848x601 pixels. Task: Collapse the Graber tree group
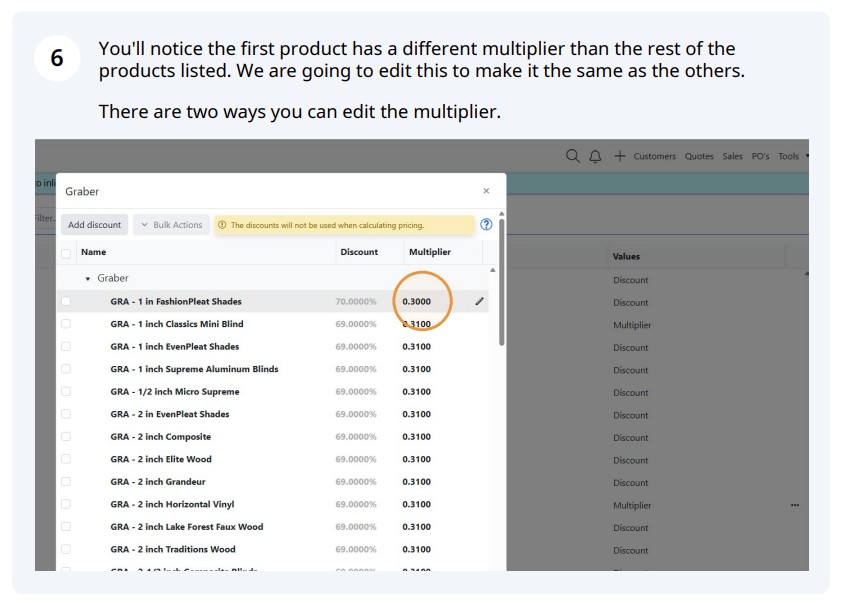88,279
